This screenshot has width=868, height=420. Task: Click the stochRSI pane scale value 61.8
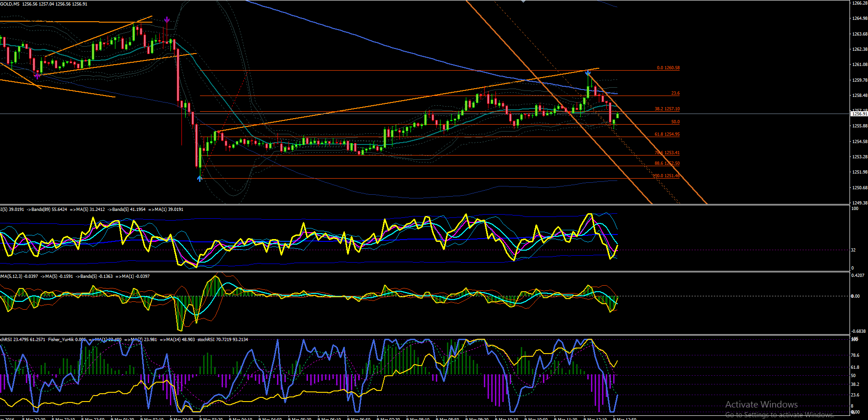pyautogui.click(x=855, y=367)
